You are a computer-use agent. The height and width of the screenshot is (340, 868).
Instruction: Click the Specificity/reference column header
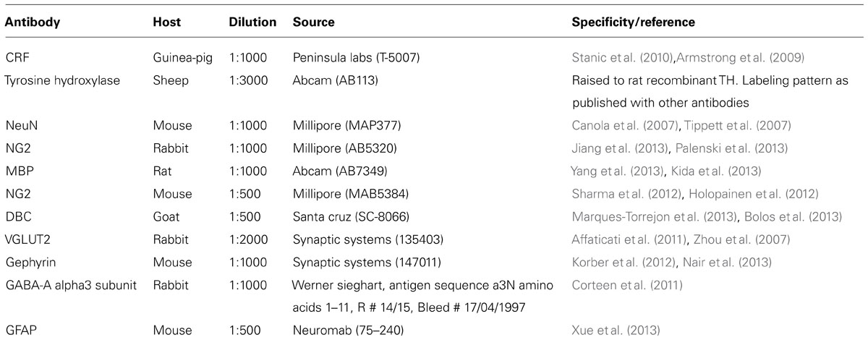634,22
